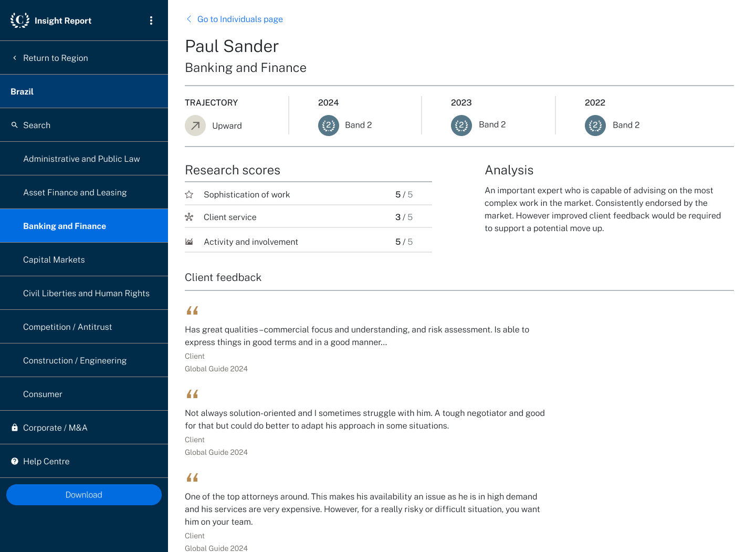The image size is (756, 552).
Task: Select Capital Markets in the sidebar
Action: click(x=54, y=259)
